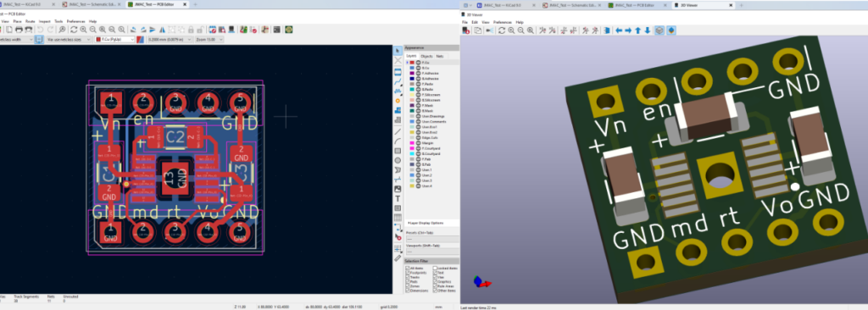Open the Zoom 13.00 dropdown
868x310 pixels.
[209, 39]
